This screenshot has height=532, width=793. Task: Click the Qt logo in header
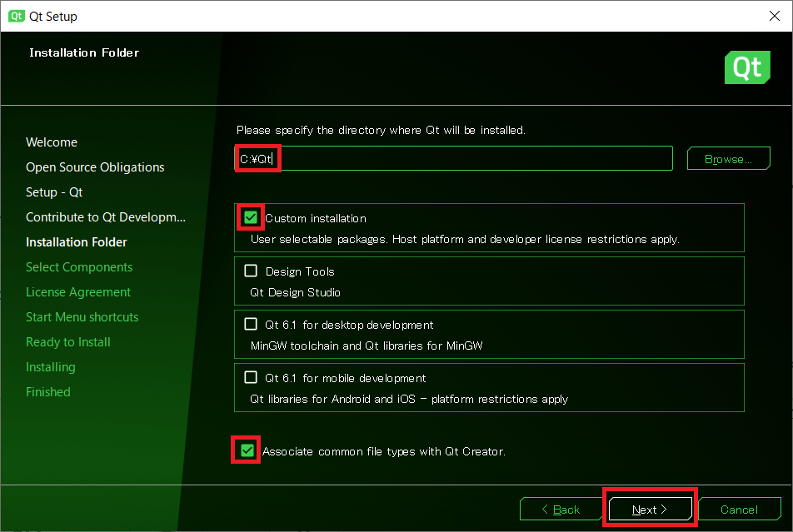click(747, 67)
